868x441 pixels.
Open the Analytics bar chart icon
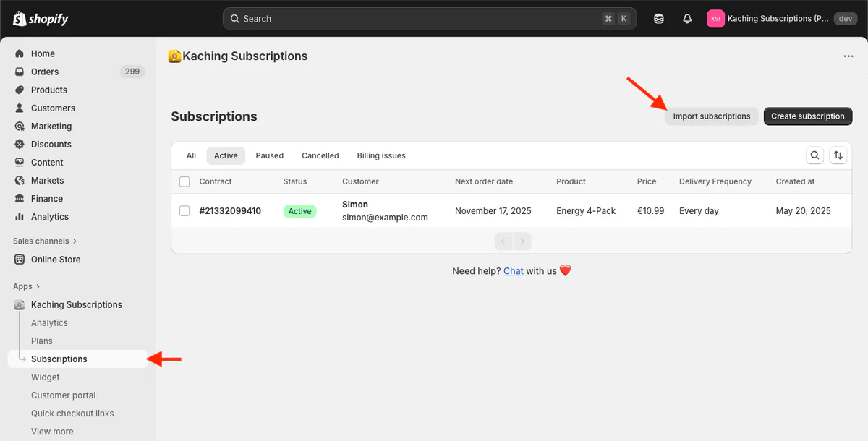pos(20,216)
